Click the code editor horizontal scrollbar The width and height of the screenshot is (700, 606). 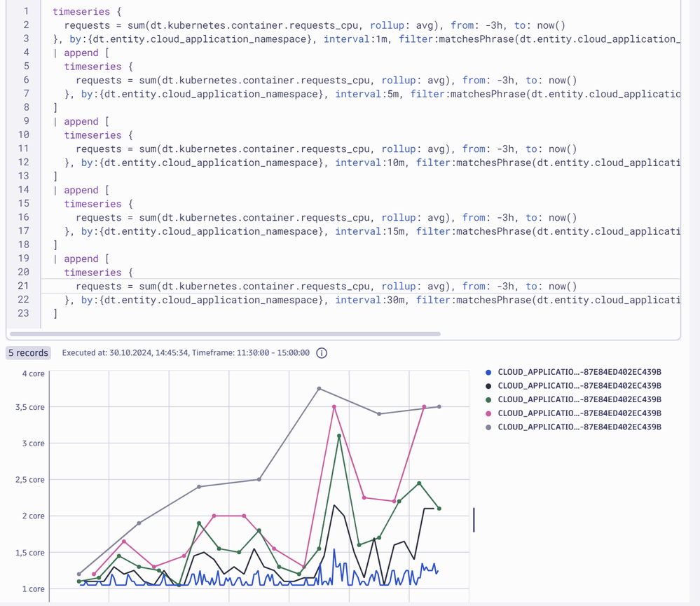(x=225, y=334)
